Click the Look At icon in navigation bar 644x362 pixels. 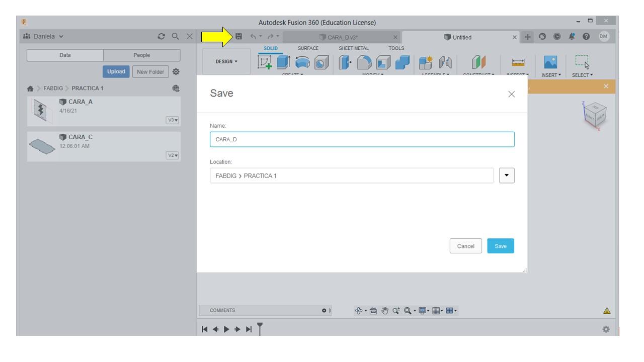coord(374,310)
